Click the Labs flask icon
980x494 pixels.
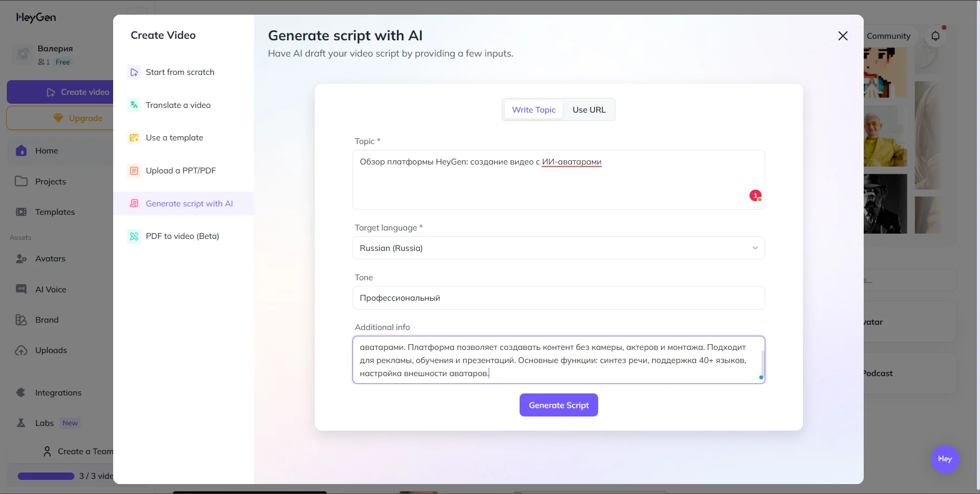point(21,423)
